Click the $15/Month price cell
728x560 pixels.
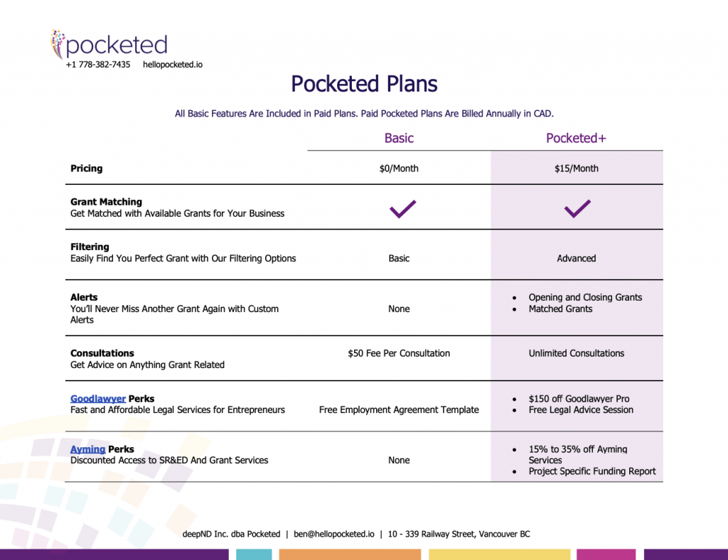click(x=576, y=168)
